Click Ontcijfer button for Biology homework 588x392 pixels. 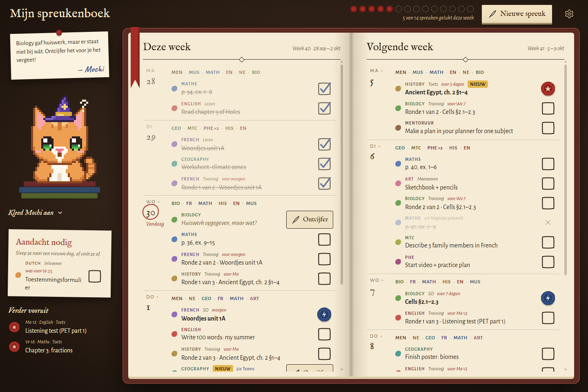coord(310,220)
